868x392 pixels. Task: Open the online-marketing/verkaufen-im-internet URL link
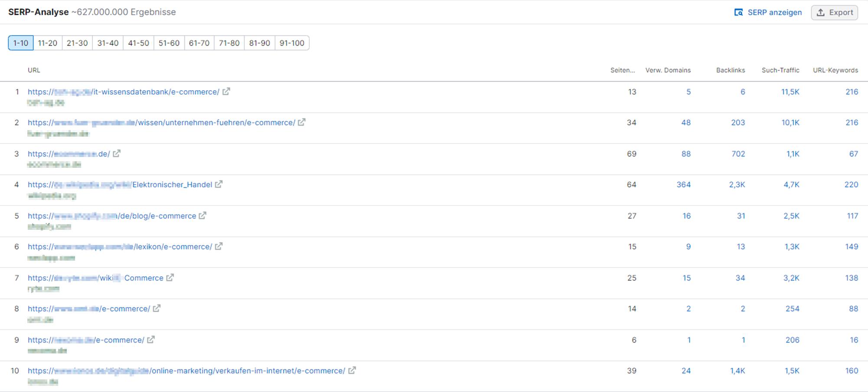pos(187,370)
